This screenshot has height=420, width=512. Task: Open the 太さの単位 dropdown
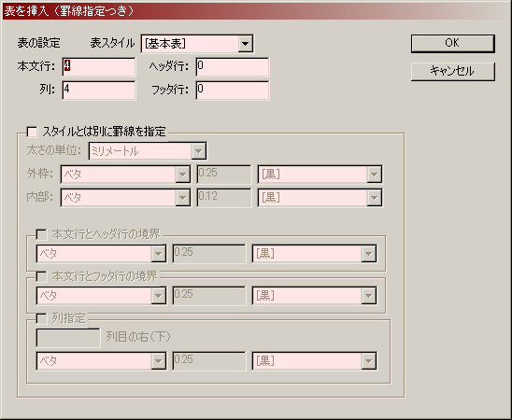point(148,151)
